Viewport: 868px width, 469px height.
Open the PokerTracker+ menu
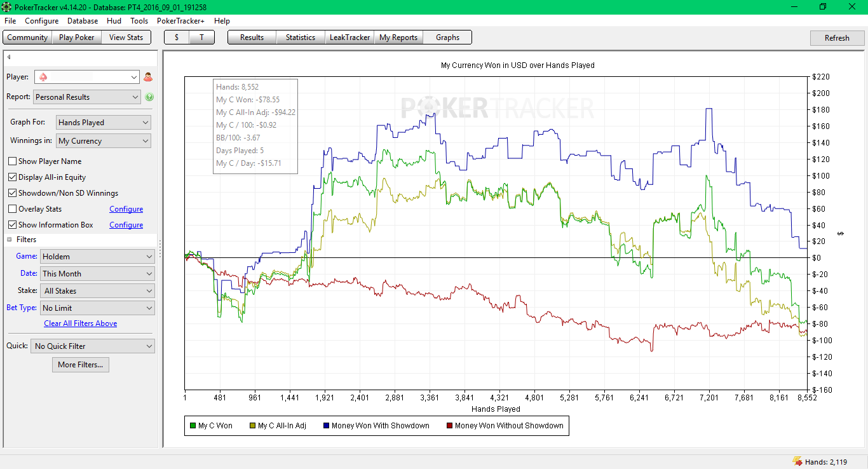pyautogui.click(x=181, y=21)
